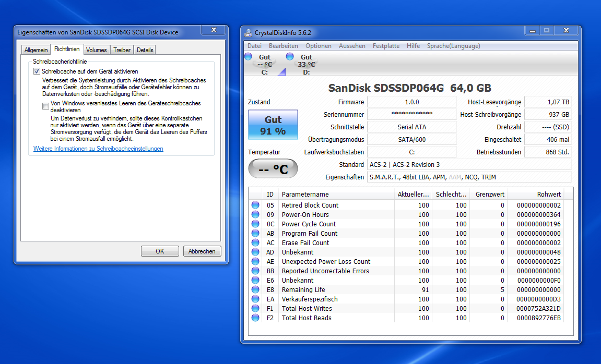Viewport: 601px width, 364px height.
Task: Click the Eigenschaften field listing S.M.A.R.T. features
Action: point(469,177)
